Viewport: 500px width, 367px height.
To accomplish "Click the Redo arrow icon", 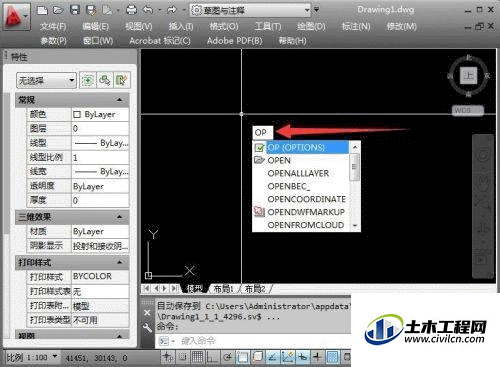I will pos(172,10).
